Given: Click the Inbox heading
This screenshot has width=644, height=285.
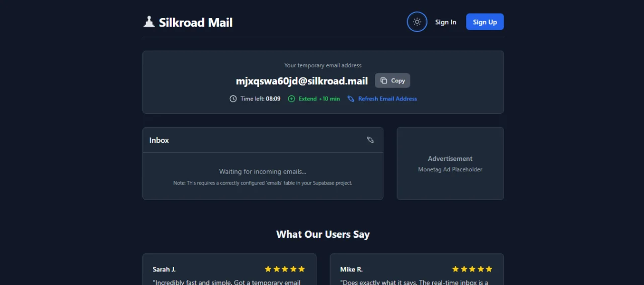Looking at the screenshot, I should tap(159, 140).
